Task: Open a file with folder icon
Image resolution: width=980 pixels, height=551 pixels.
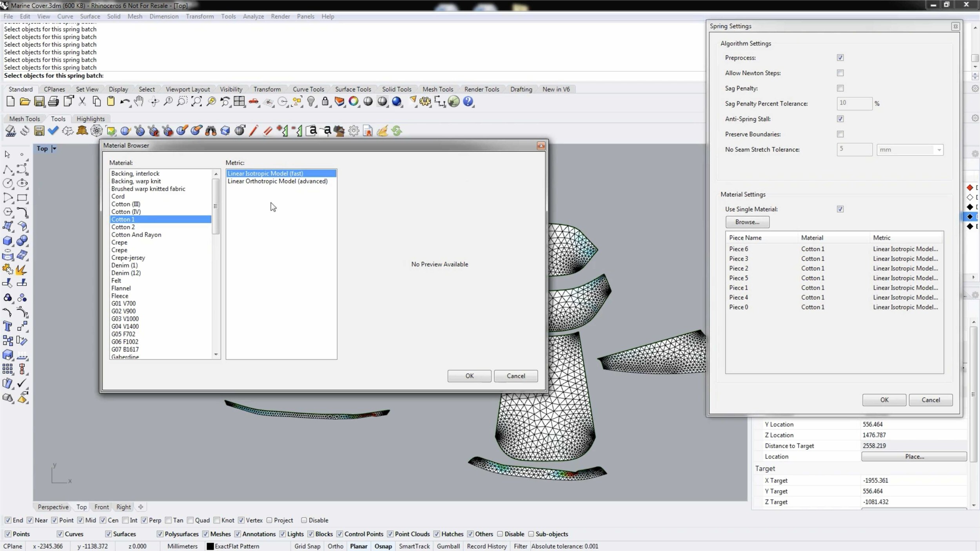Action: pos(25,101)
